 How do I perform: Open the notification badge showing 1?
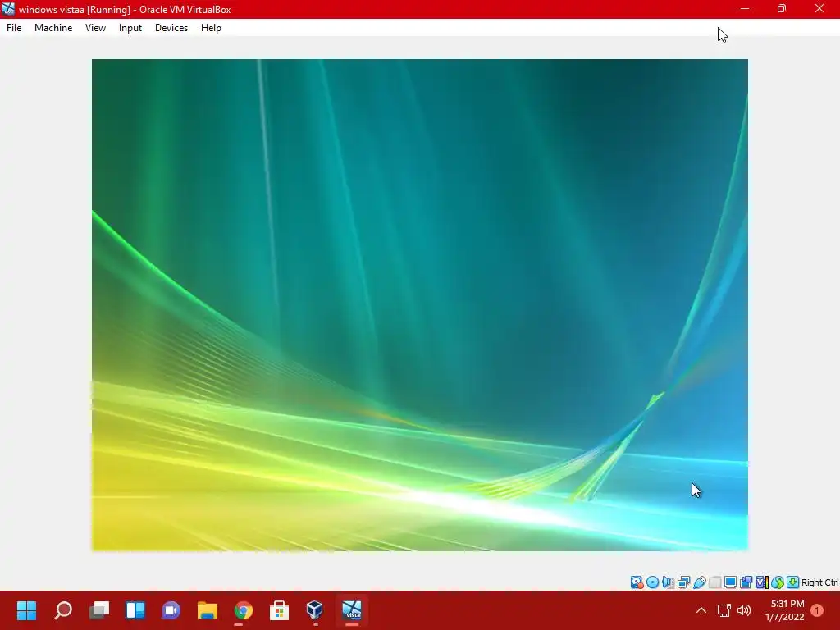pos(817,610)
